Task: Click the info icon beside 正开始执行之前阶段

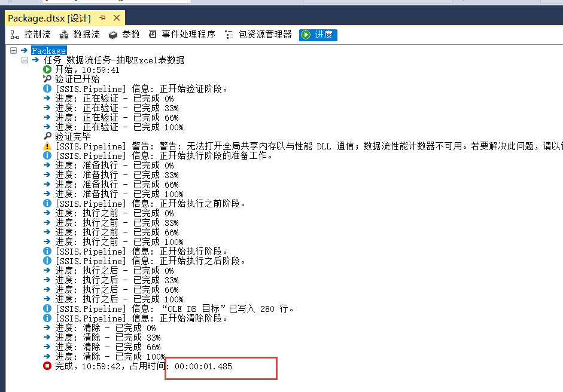Action: coord(47,203)
